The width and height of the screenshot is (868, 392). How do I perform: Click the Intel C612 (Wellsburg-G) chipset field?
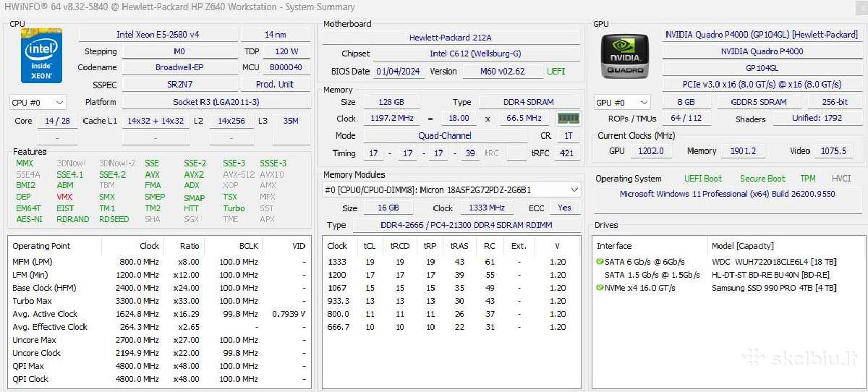[475, 54]
